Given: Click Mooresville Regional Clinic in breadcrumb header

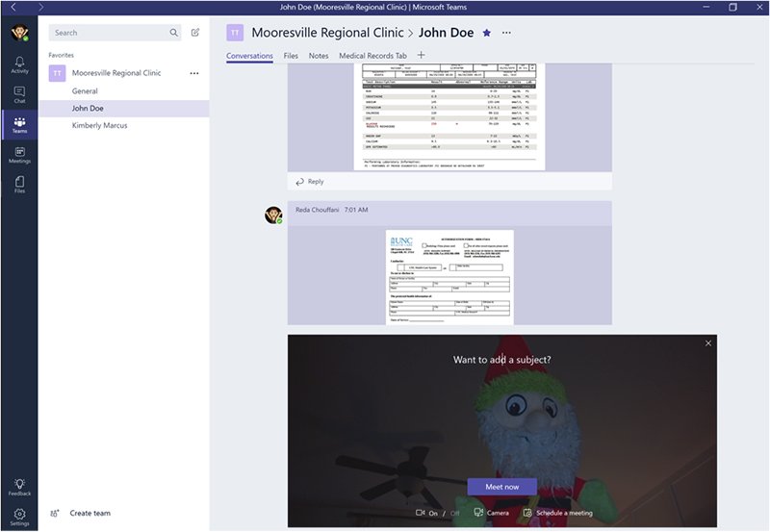Looking at the screenshot, I should [x=327, y=33].
